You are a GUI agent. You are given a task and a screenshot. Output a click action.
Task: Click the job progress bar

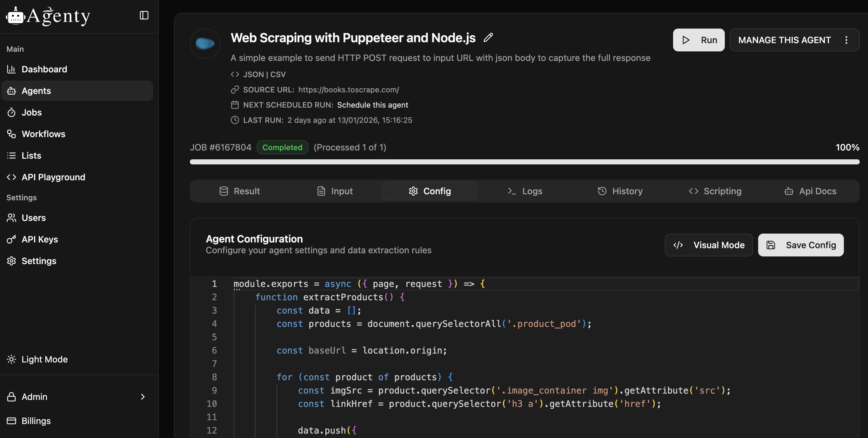(524, 162)
